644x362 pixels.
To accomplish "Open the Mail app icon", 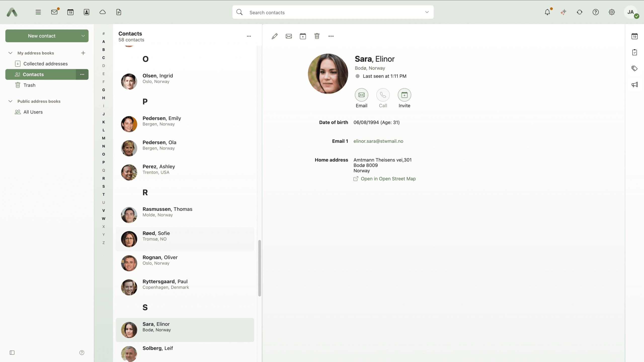I will tap(54, 12).
